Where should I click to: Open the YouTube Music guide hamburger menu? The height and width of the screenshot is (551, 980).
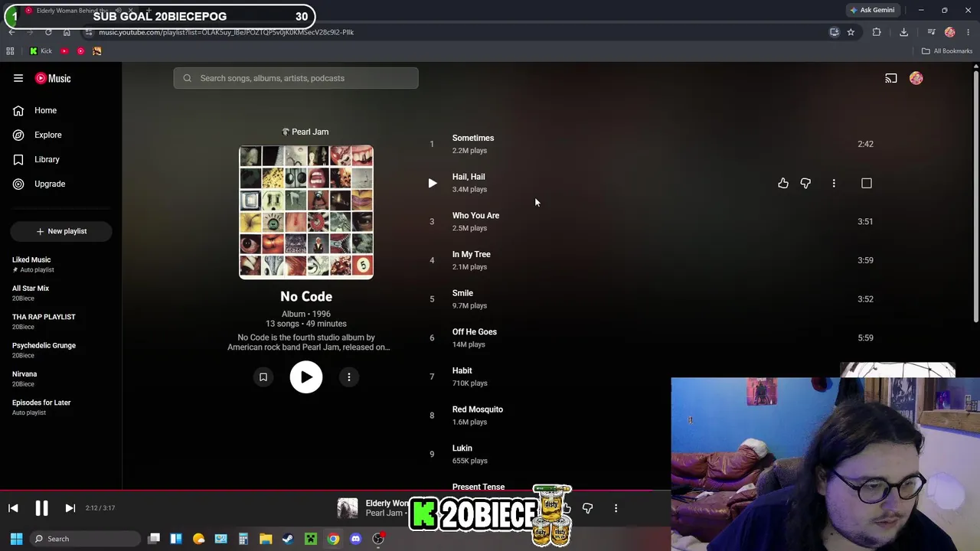[18, 78]
